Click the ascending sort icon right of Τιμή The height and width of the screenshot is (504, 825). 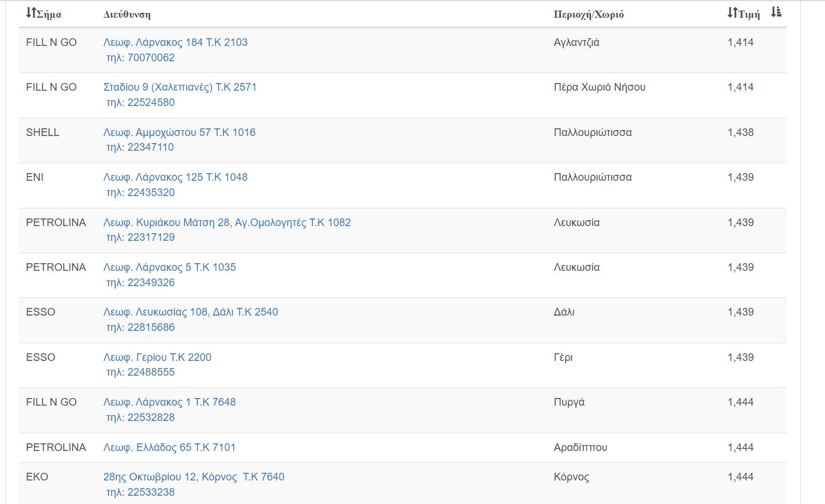[x=776, y=12]
